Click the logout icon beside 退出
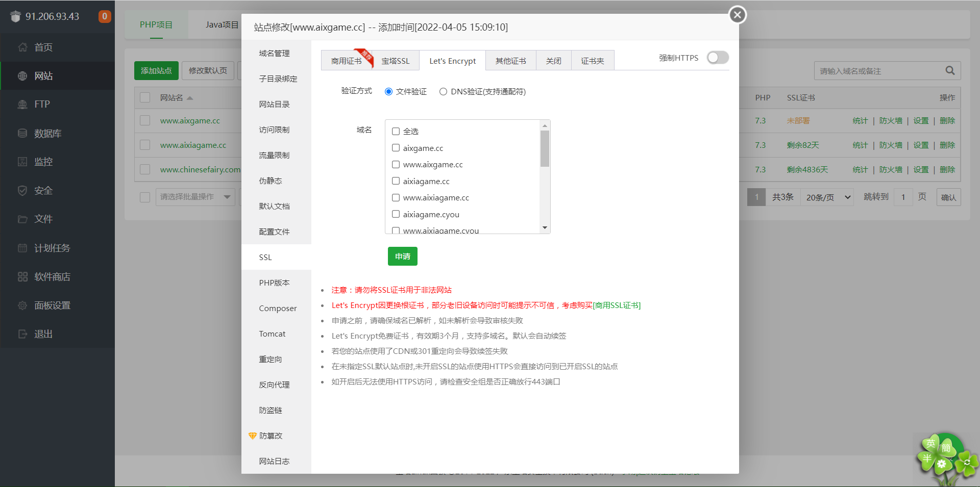 22,334
